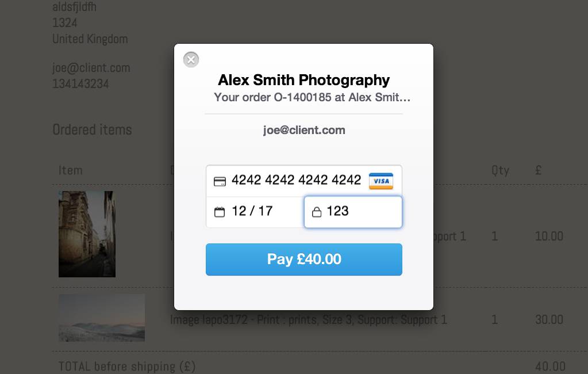Open the mountain landscape photo thumbnail
The image size is (588, 374).
[x=102, y=318]
